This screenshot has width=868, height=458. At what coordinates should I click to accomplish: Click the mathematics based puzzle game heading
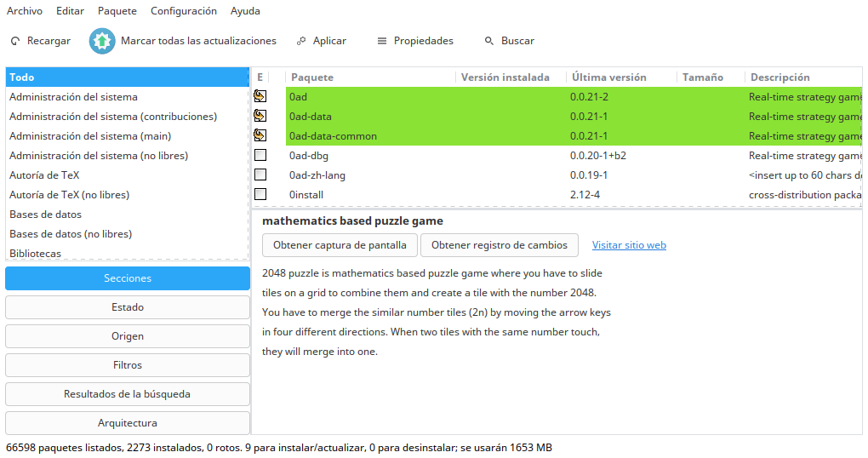352,221
